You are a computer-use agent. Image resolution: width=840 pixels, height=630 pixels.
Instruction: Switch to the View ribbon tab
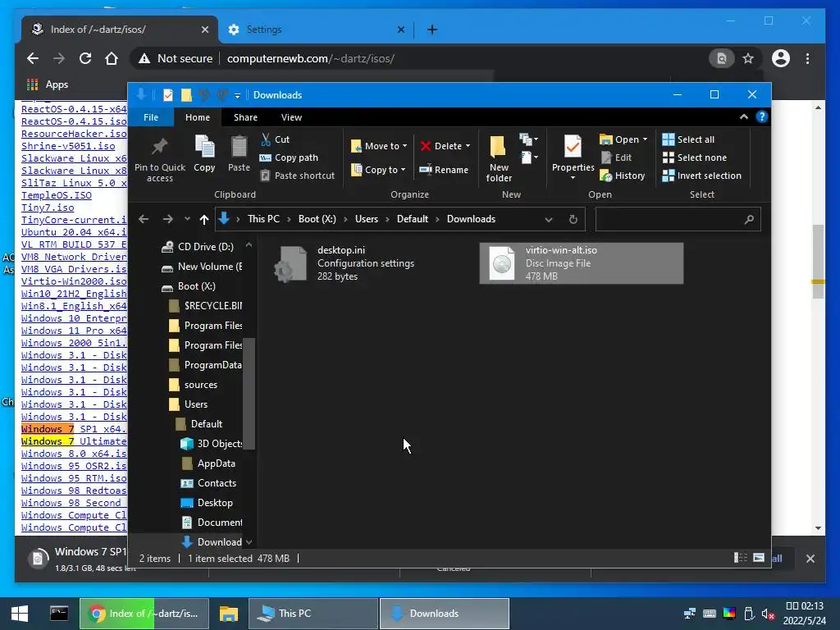tap(291, 117)
